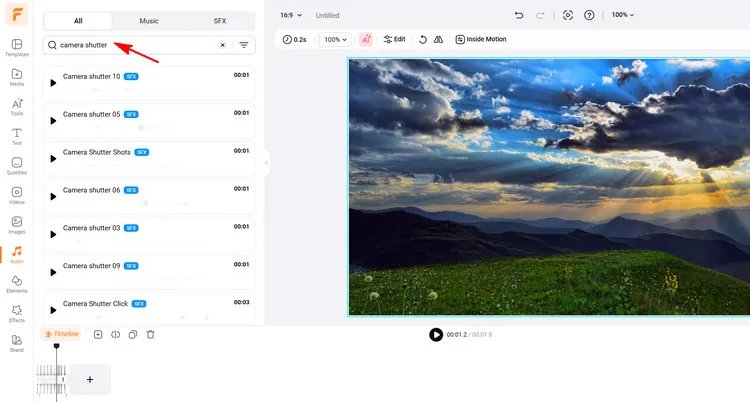Viewport: 750px width, 402px height.
Task: Play preview of Camera Shutter Click
Action: coord(53,310)
